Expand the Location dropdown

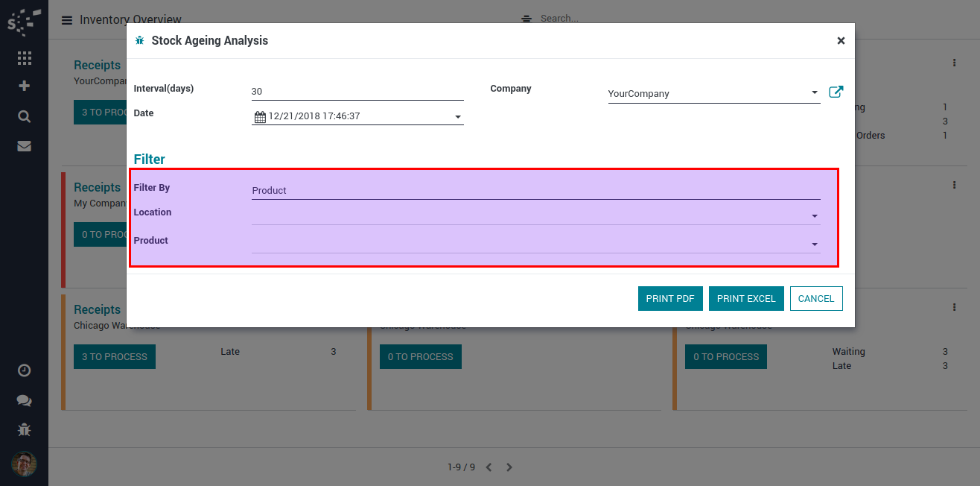coord(814,216)
